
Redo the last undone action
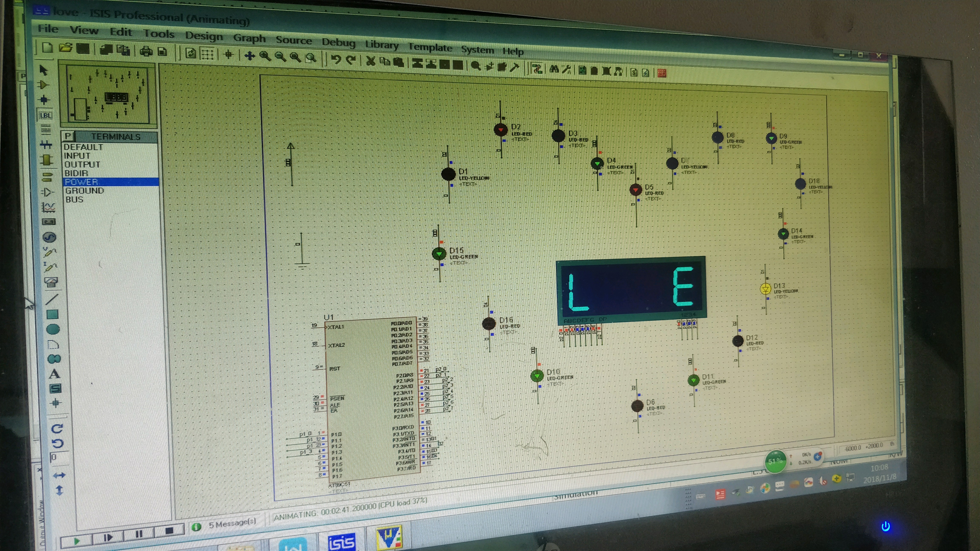(x=351, y=60)
